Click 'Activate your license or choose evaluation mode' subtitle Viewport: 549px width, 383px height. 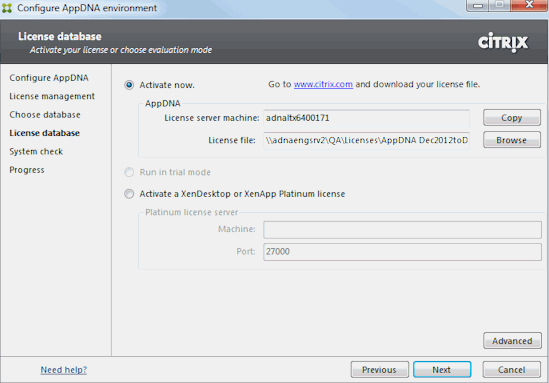(x=121, y=50)
